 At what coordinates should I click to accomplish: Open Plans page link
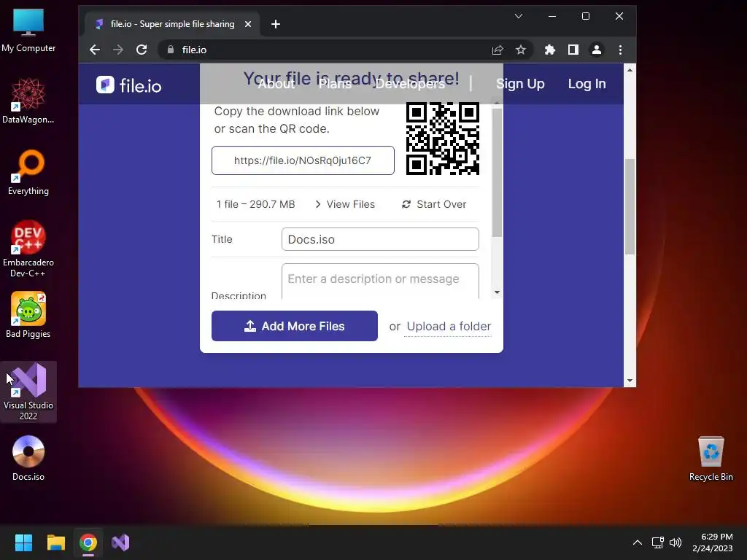point(335,84)
